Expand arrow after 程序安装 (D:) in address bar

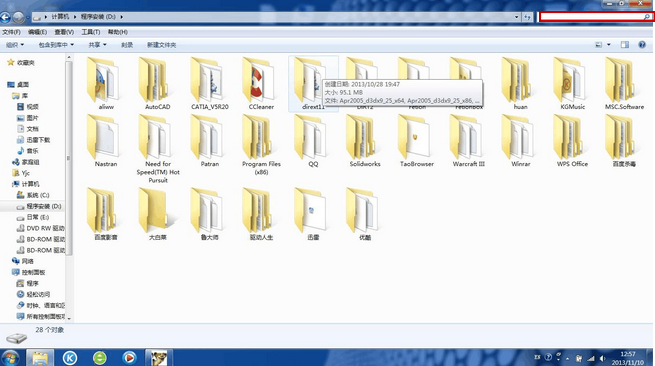click(122, 17)
